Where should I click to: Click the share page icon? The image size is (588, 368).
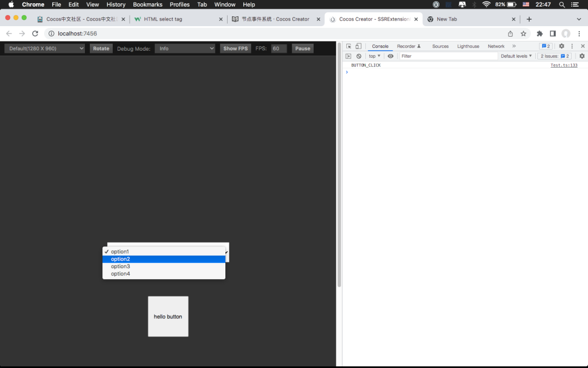(x=510, y=33)
